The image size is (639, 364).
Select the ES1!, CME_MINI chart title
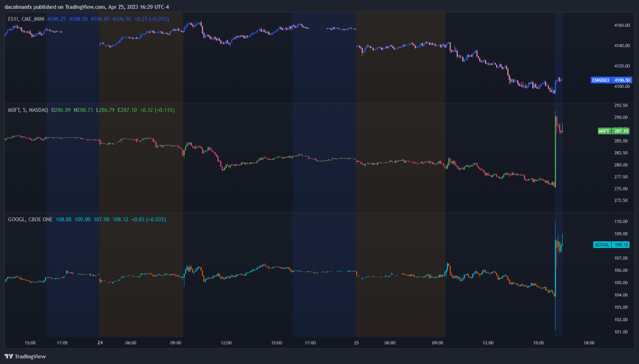tap(26, 19)
